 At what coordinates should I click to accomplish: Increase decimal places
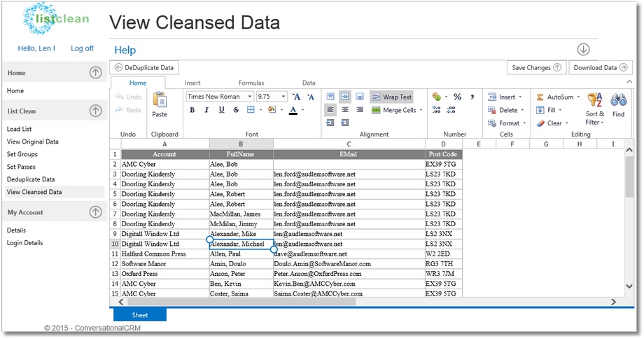[x=437, y=110]
